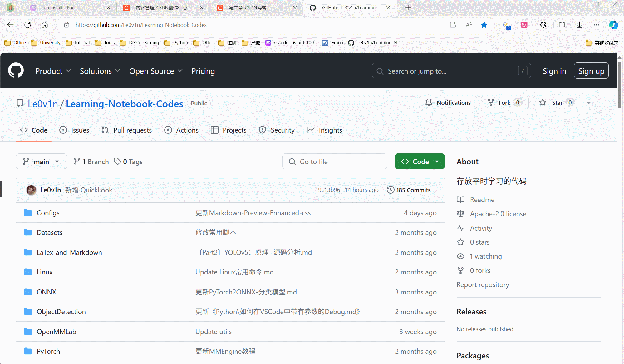Open the OpenMMLab folder
The height and width of the screenshot is (364, 624).
coord(57,332)
